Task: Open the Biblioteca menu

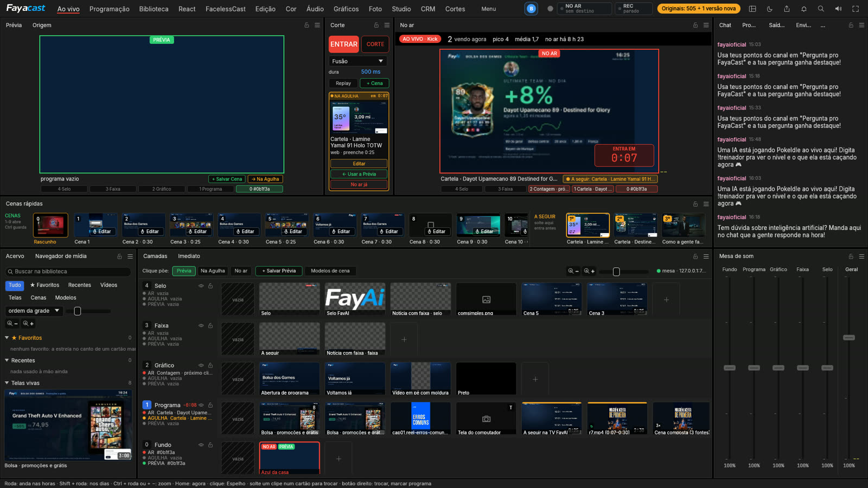Action: pos(154,9)
